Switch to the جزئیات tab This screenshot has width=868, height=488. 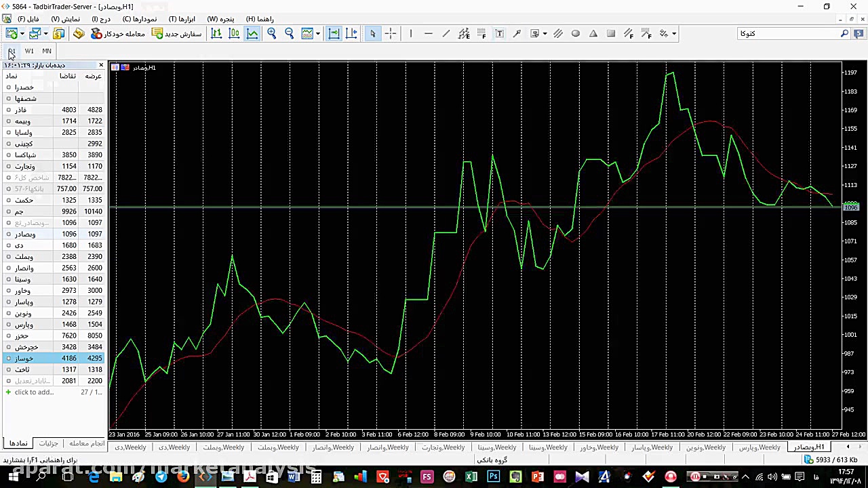(x=48, y=443)
